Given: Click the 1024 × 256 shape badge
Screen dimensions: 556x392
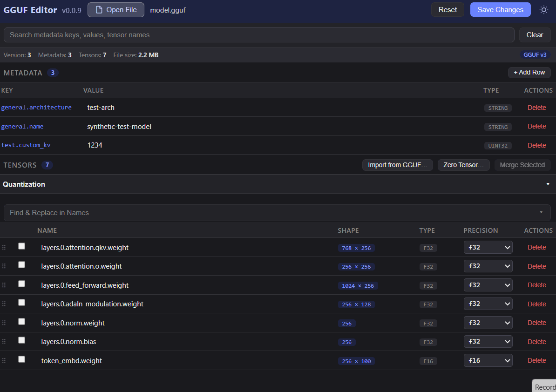Looking at the screenshot, I should pyautogui.click(x=358, y=286).
